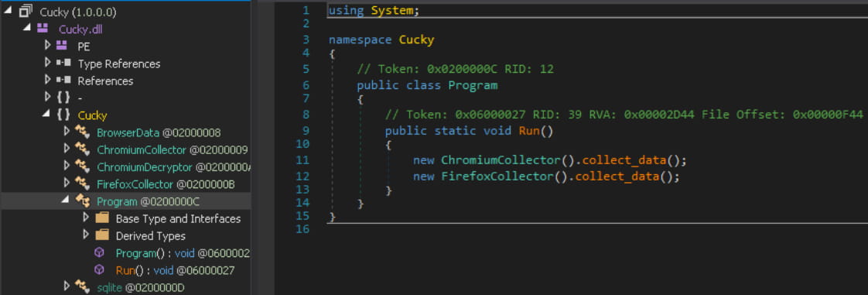
Task: Select the Cucky namespace entry
Action: (x=92, y=115)
